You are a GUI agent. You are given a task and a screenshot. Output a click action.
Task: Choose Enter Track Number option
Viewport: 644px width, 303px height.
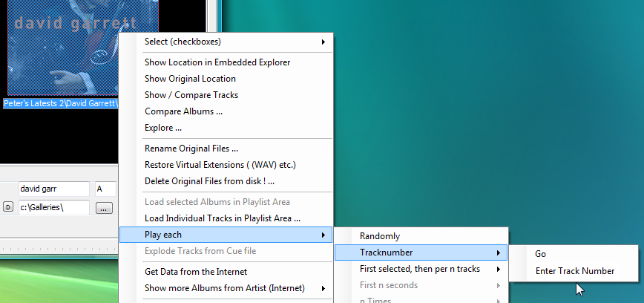tap(574, 271)
